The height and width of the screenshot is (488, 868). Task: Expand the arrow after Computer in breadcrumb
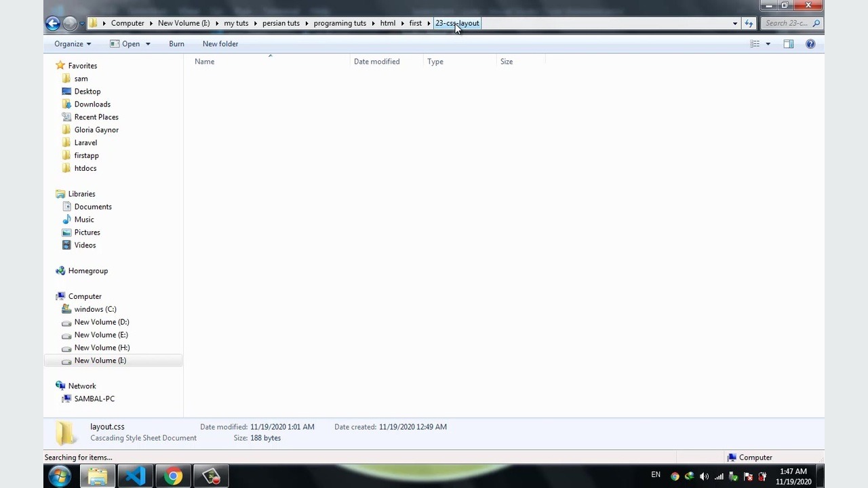pos(151,23)
